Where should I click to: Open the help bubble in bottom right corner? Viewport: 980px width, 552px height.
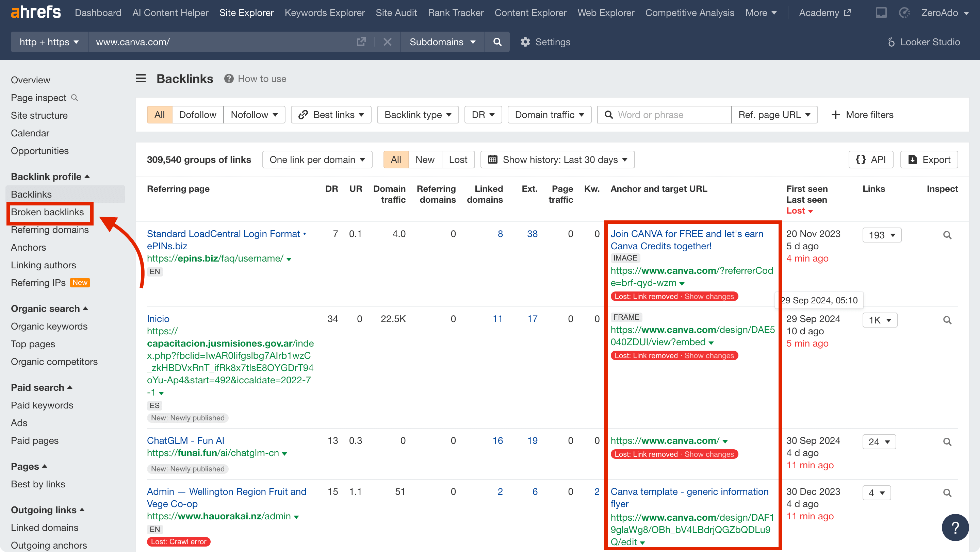(x=955, y=527)
